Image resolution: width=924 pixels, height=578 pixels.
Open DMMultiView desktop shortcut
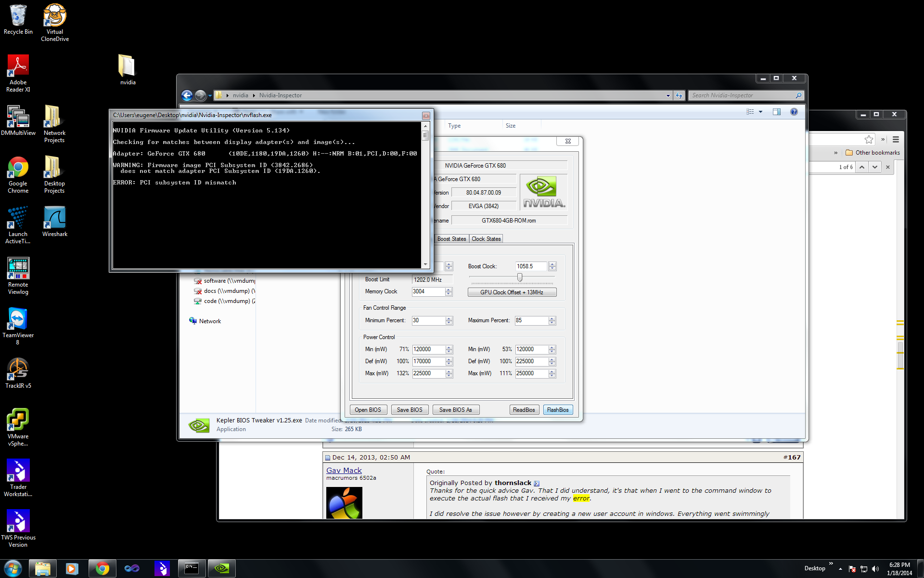click(18, 120)
